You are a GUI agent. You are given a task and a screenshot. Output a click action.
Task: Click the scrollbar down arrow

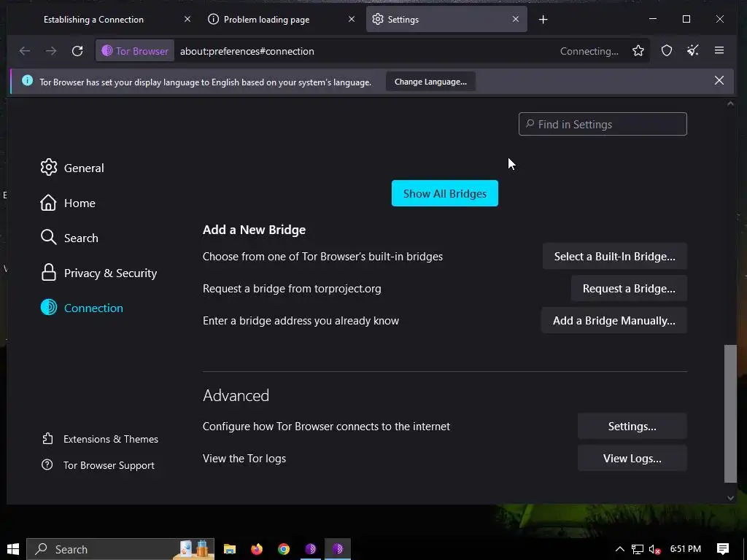click(730, 498)
